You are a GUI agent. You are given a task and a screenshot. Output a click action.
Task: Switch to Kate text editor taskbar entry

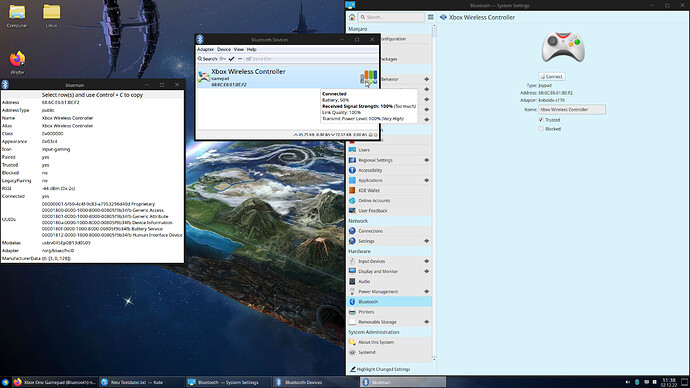pyautogui.click(x=141, y=382)
